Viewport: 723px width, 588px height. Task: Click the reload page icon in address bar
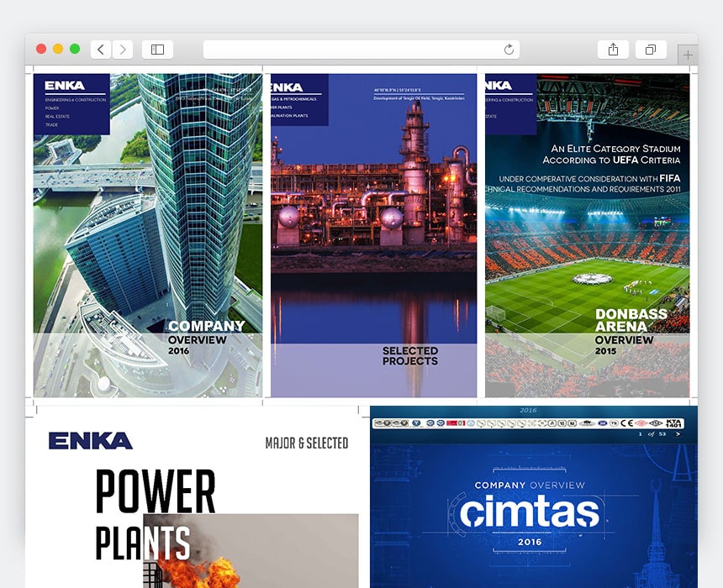click(509, 50)
